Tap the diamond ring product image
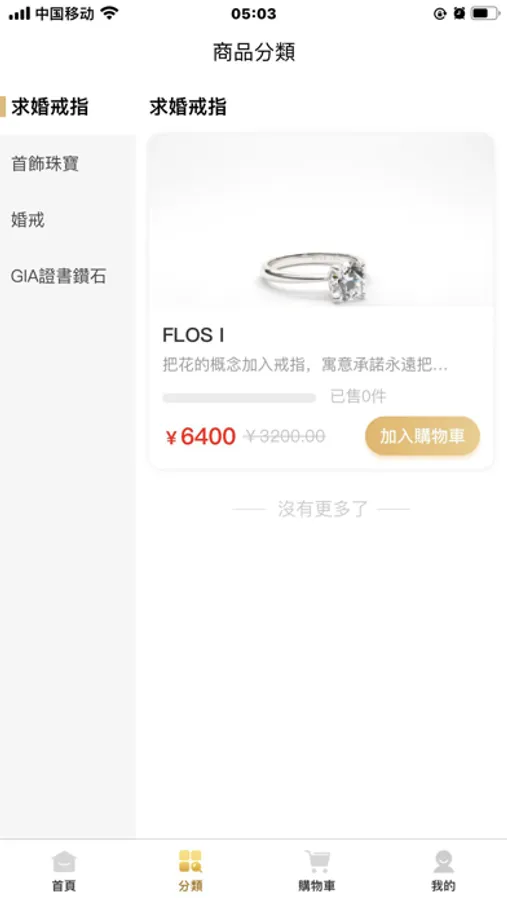The width and height of the screenshot is (507, 900). 321,220
